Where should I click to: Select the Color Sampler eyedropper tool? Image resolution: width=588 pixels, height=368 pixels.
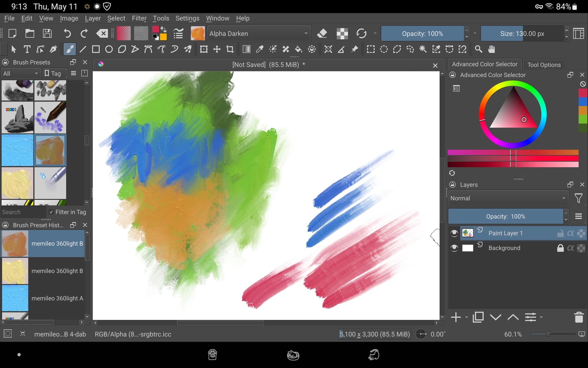coord(260,49)
